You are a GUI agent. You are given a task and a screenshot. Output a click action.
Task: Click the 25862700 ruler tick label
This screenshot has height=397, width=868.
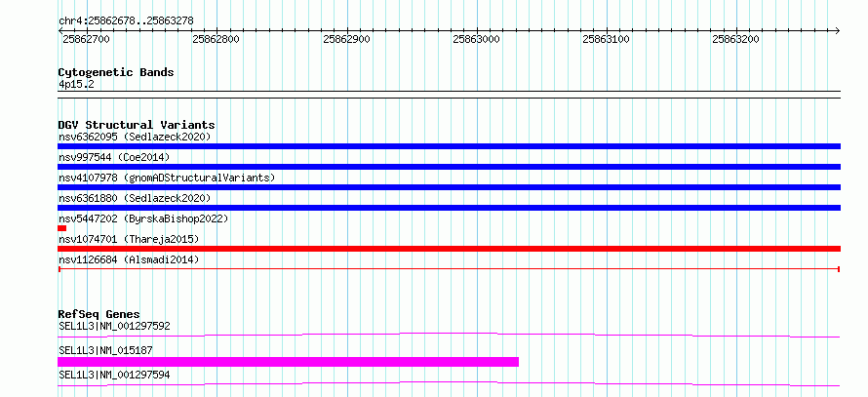tap(87, 39)
